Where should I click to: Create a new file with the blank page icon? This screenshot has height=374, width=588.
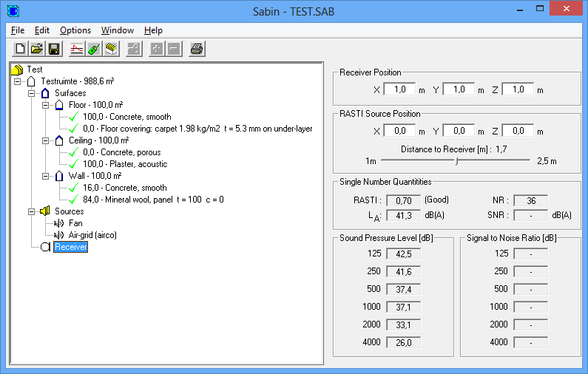20,49
